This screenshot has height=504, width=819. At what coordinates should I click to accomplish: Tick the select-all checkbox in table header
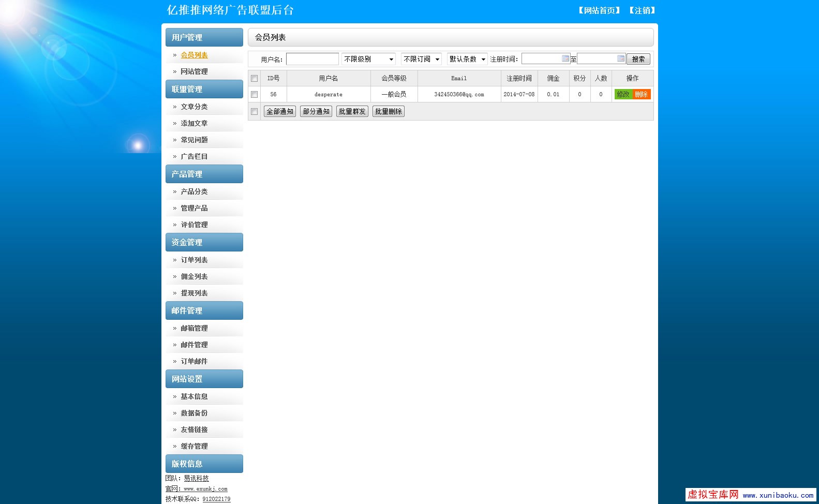(254, 79)
